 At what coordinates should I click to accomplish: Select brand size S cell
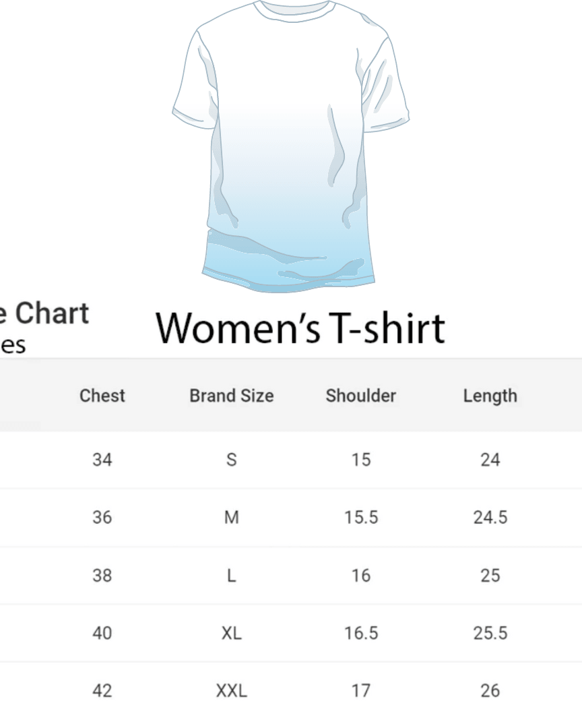point(232,460)
